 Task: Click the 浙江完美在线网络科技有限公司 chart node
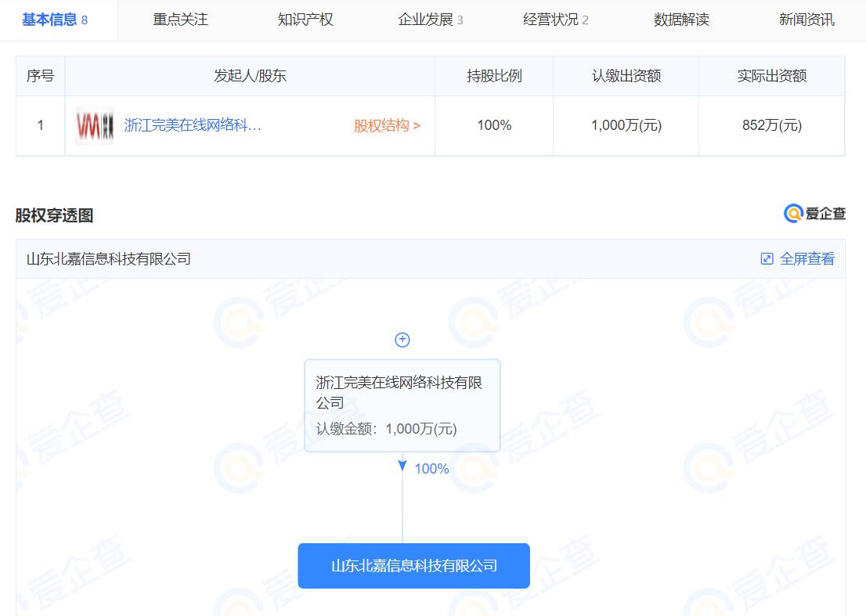pyautogui.click(x=402, y=405)
